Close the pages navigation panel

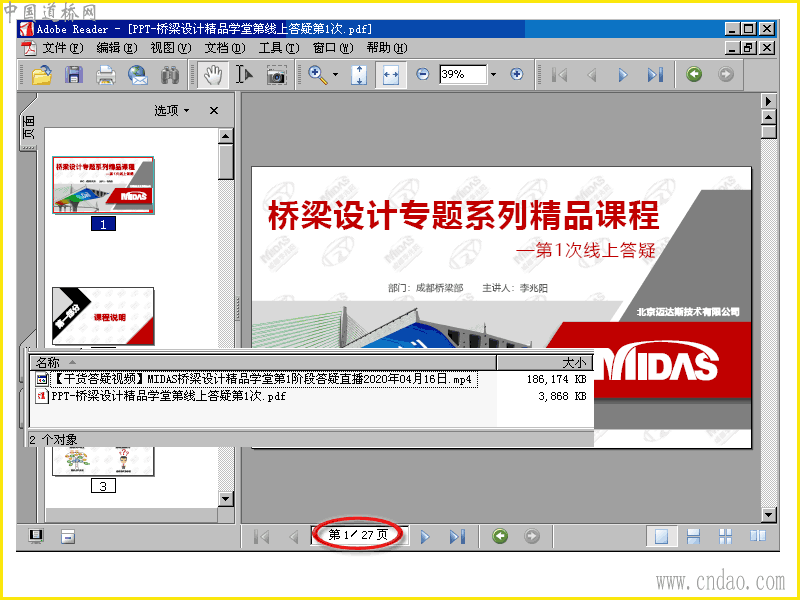pyautogui.click(x=214, y=110)
